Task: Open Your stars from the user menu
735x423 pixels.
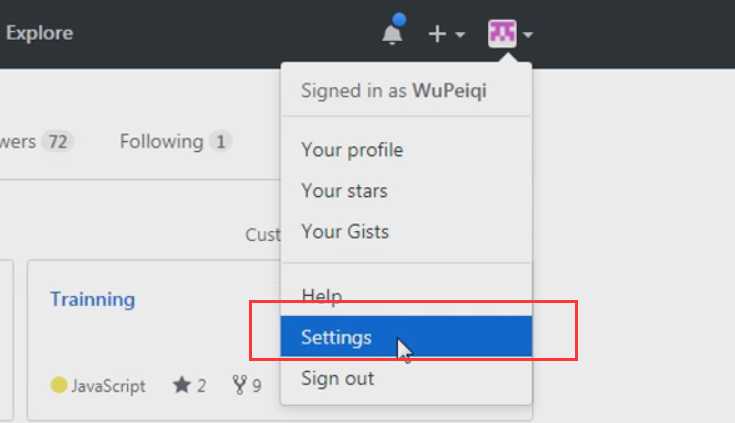Action: click(344, 191)
